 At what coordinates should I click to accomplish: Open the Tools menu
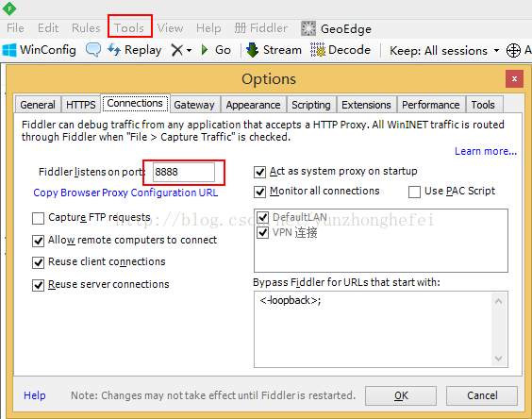[129, 28]
